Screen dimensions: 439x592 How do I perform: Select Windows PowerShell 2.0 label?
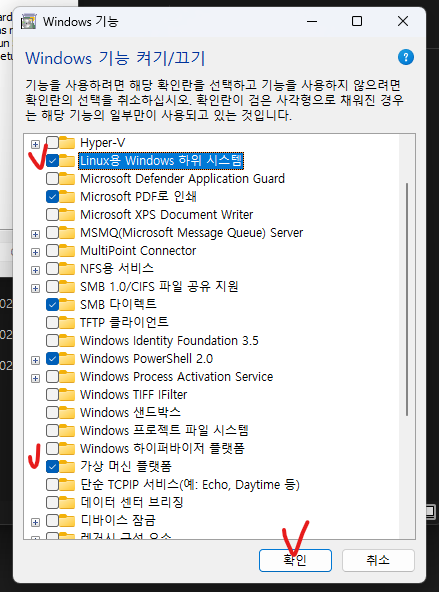click(x=146, y=359)
